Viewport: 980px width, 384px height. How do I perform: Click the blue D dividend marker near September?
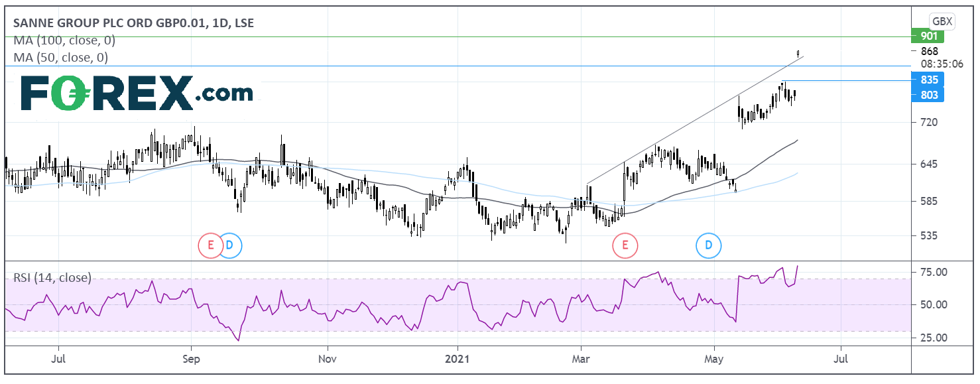pos(230,246)
